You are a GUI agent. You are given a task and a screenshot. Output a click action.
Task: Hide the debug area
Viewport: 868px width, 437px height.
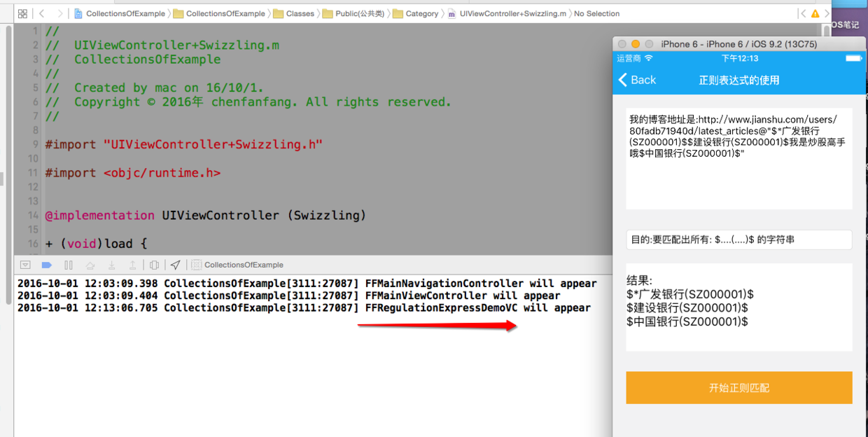[25, 265]
